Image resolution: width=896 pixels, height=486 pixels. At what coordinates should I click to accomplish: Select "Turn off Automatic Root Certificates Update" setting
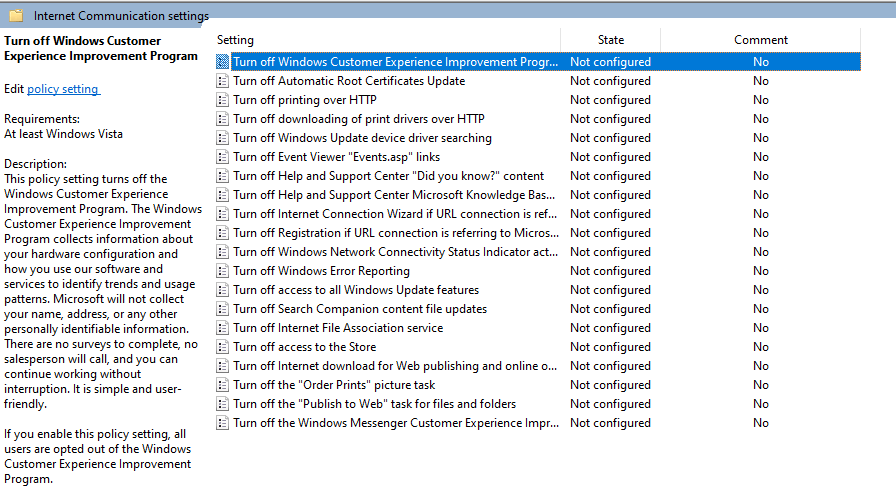point(349,81)
